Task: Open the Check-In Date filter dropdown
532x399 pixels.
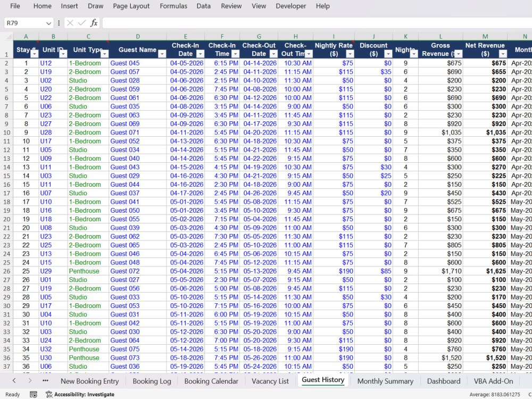Action: pyautogui.click(x=201, y=54)
